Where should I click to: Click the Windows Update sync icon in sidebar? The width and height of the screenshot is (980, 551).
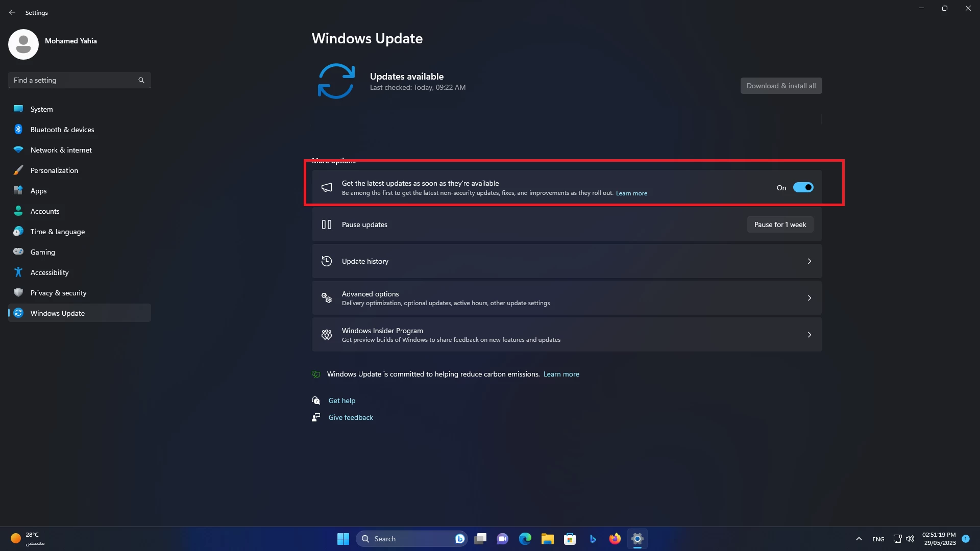click(18, 313)
